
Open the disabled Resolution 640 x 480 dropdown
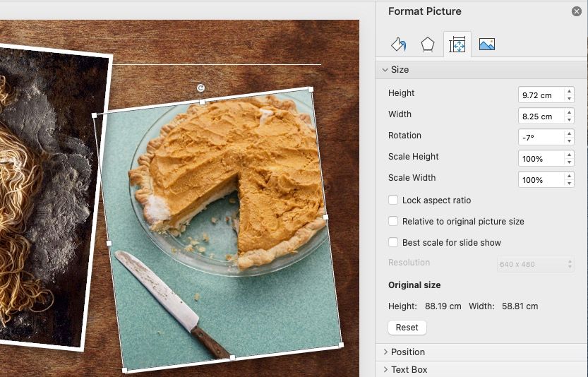tap(535, 264)
